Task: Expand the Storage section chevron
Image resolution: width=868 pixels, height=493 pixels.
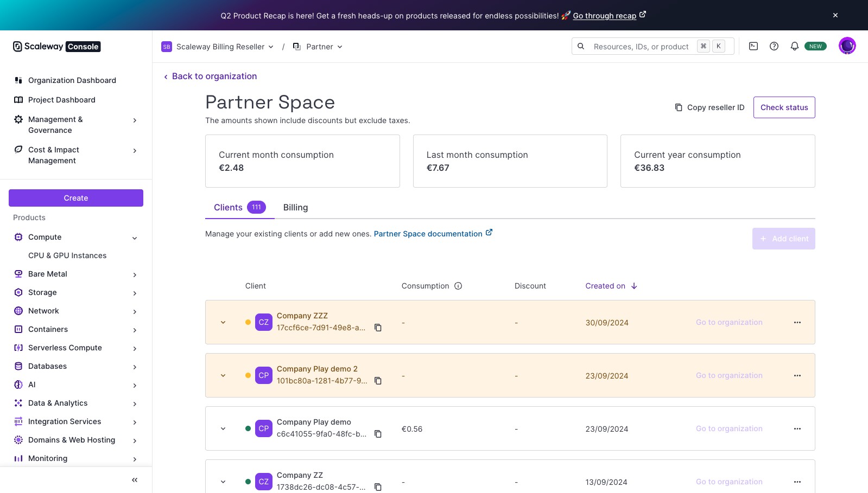Action: 135,293
